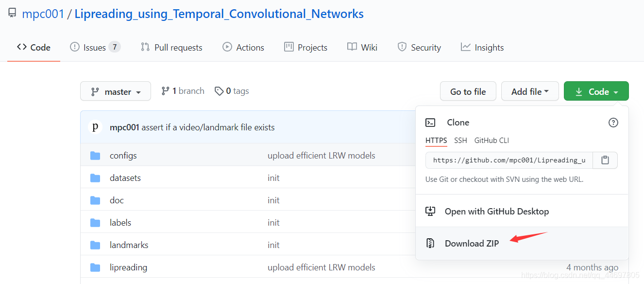Viewport: 644px width, 284px height.
Task: Click the help question mark icon in Clone panel
Action: (613, 123)
